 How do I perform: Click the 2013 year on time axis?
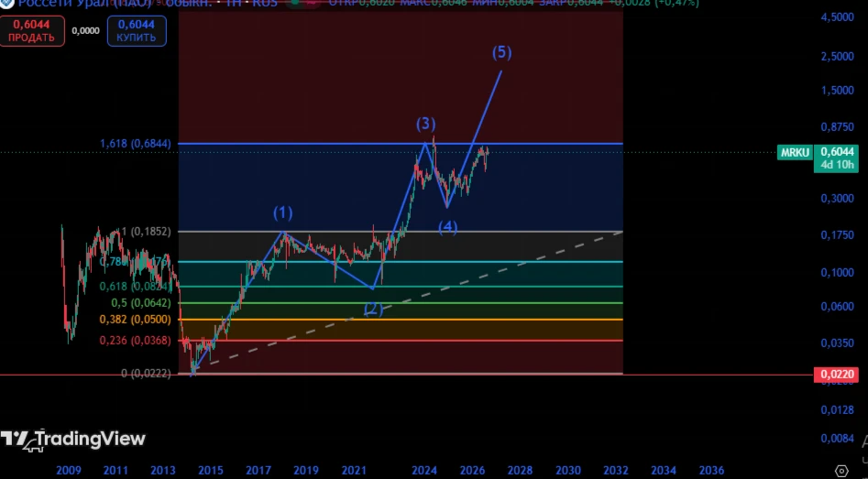point(163,471)
